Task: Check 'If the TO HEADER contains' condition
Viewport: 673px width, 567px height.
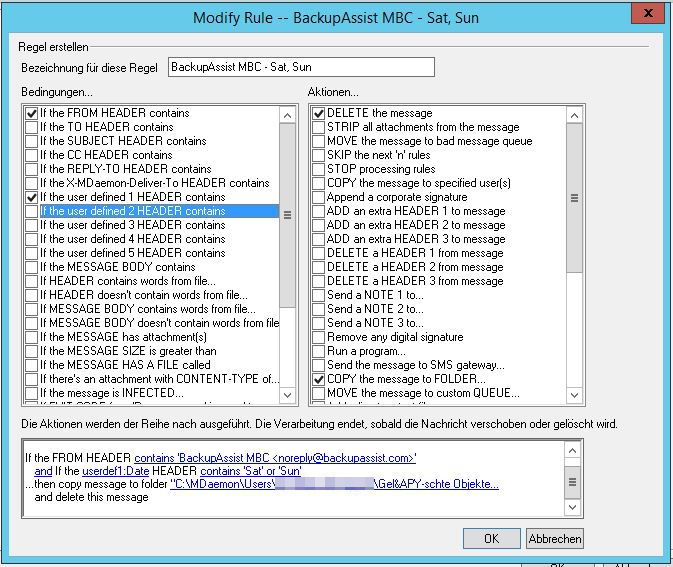Action: click(x=32, y=127)
